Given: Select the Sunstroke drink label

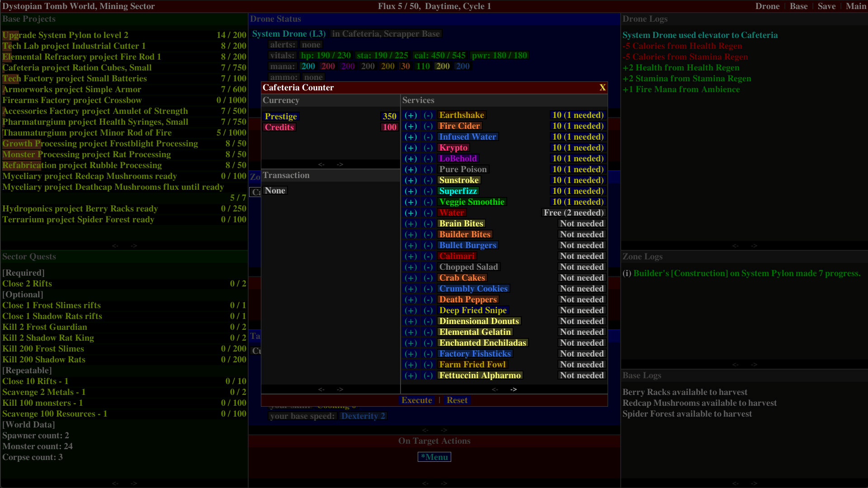Looking at the screenshot, I should click(x=458, y=180).
